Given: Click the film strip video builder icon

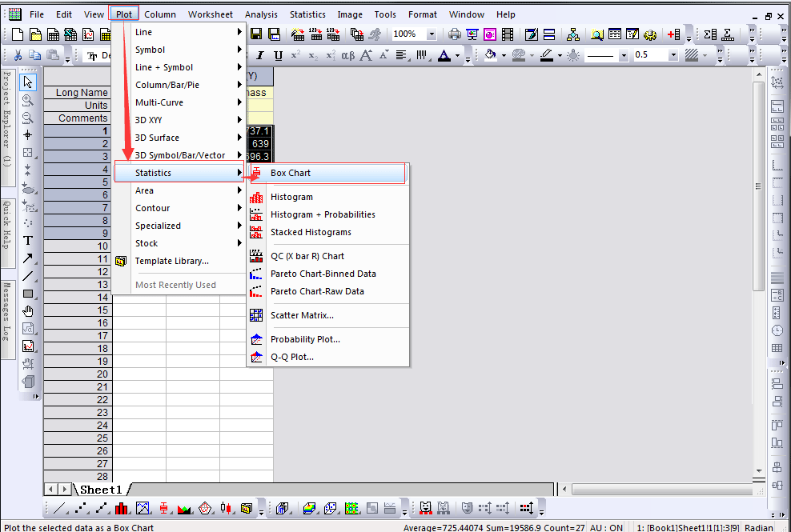Looking at the screenshot, I should coord(508,34).
